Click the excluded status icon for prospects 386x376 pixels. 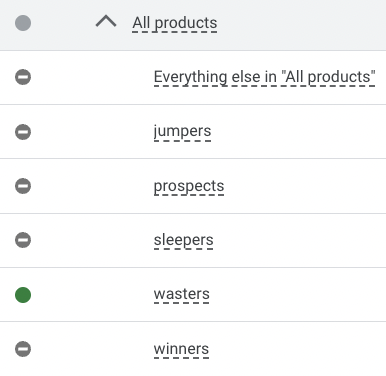[x=23, y=186]
